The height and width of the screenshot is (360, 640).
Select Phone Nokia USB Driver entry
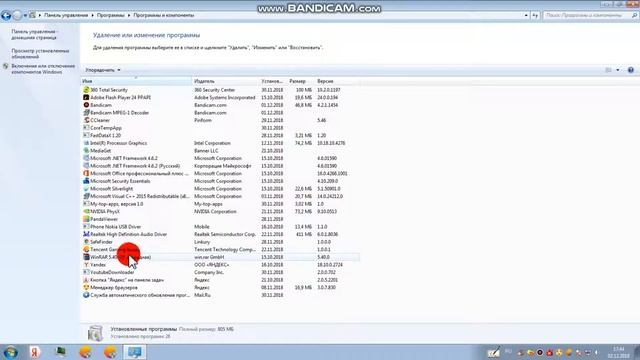pyautogui.click(x=220, y=227)
